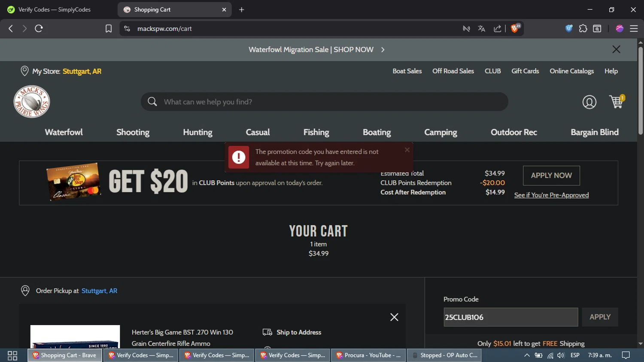The width and height of the screenshot is (644, 362).
Task: Open the Bitwarden shield extension icon
Action: (x=569, y=28)
